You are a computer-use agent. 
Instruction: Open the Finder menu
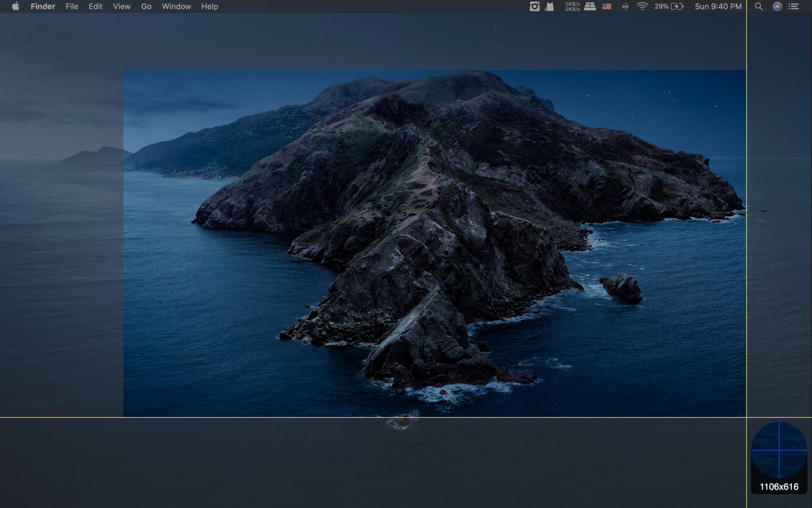(x=43, y=6)
